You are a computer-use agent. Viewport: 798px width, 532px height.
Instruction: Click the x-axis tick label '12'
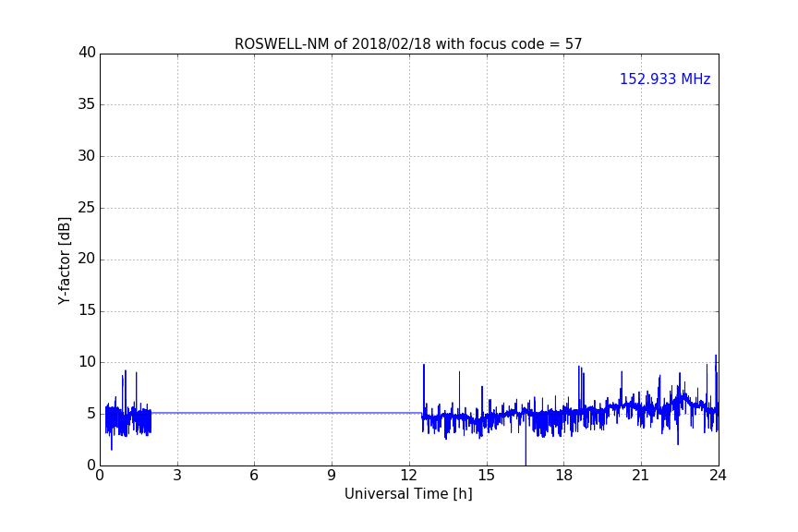pos(409,476)
